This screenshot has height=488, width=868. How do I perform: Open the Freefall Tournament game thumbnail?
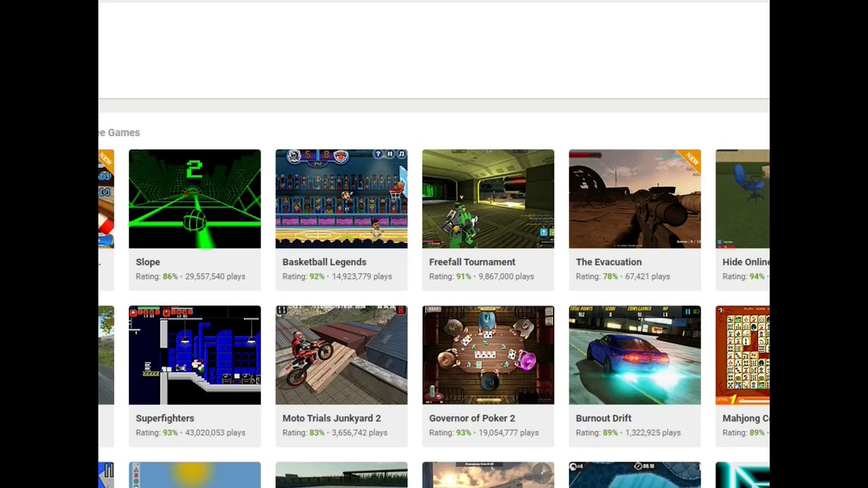tap(488, 199)
